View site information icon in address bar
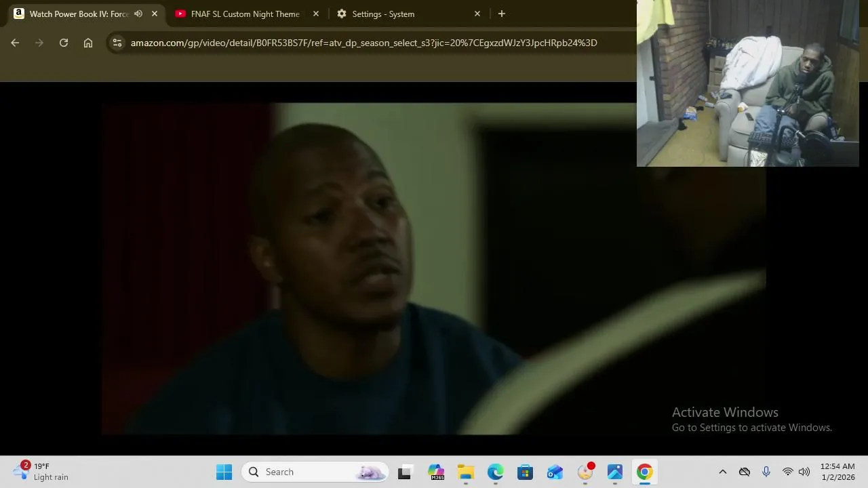 [x=117, y=43]
